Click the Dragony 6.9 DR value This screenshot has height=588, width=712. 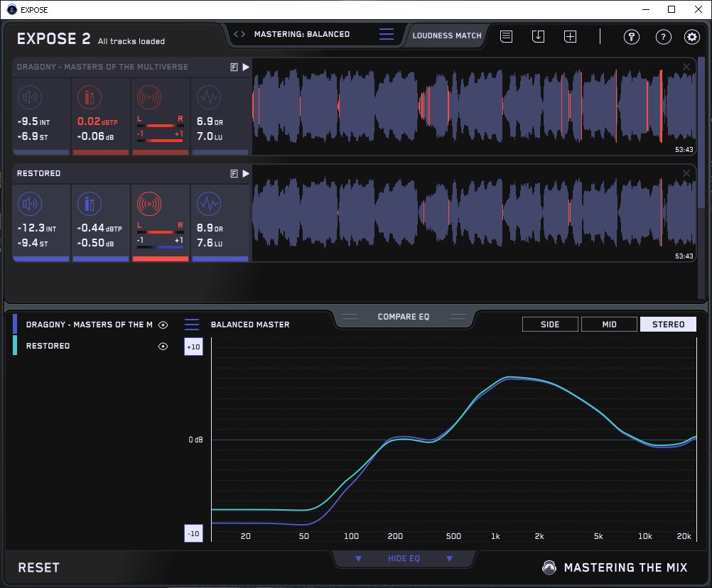(x=210, y=121)
